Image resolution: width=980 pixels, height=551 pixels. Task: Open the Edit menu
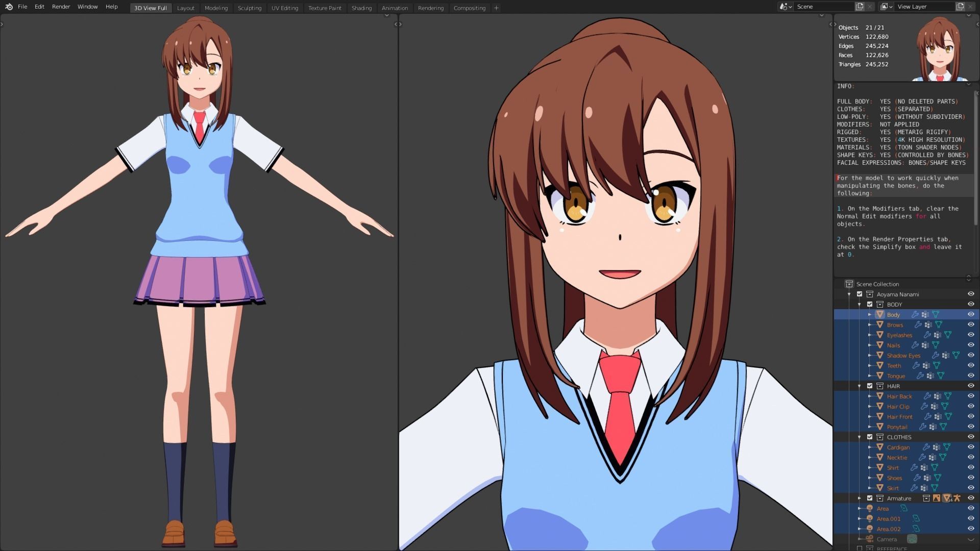point(39,7)
